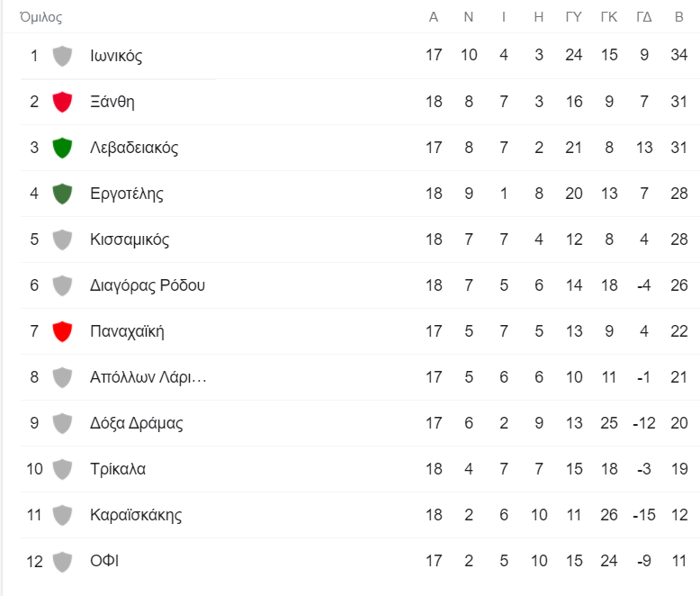Click the green shield icon beside Λεβαδειακός
This screenshot has width=700, height=596.
point(62,148)
